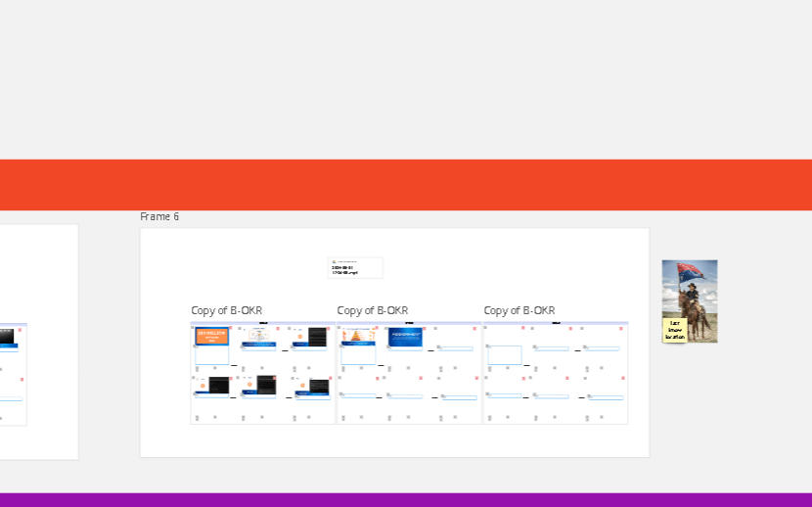Image resolution: width=812 pixels, height=507 pixels.
Task: Select "Copy of B-OKR" title above the empty board
Action: [x=519, y=310]
